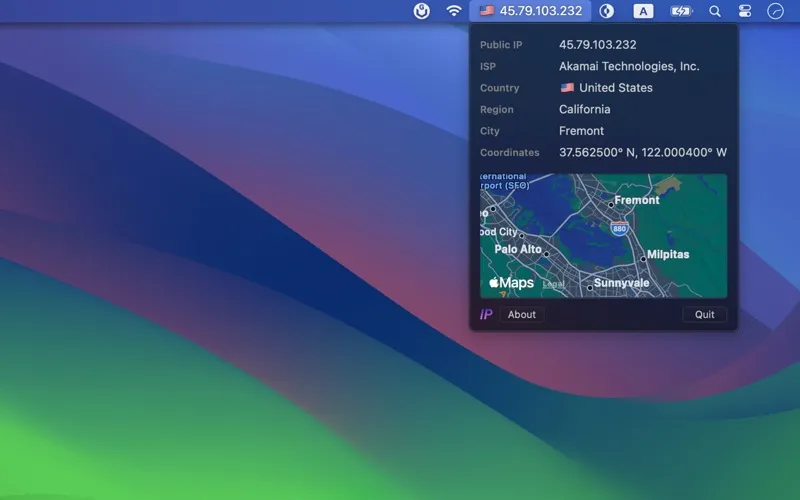The width and height of the screenshot is (800, 500).
Task: Open the Legal link on the map
Action: click(x=554, y=284)
